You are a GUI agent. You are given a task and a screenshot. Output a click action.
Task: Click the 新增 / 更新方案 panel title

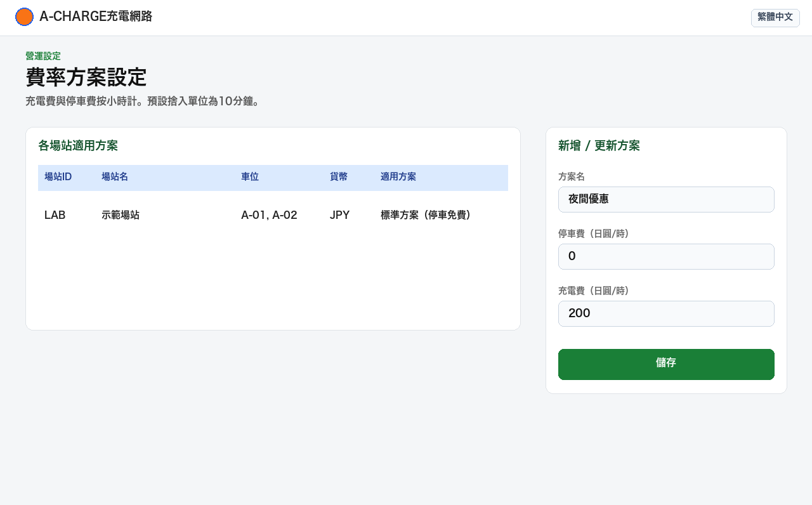[x=599, y=146]
